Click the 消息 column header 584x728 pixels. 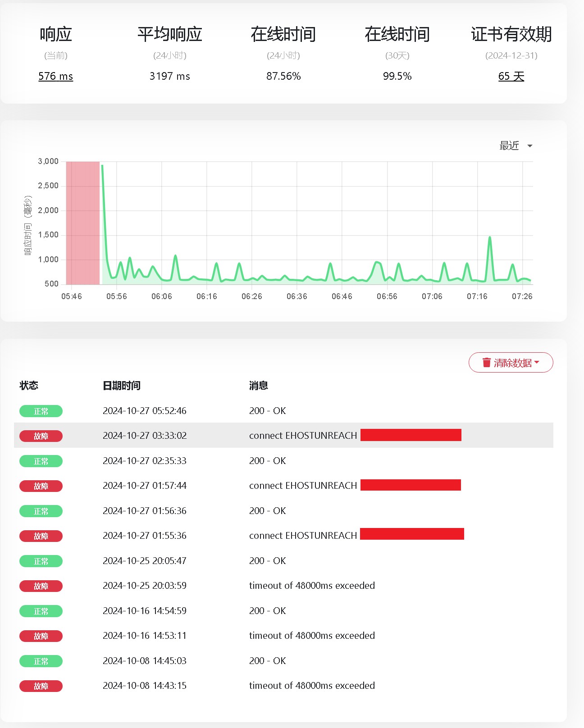pos(259,386)
